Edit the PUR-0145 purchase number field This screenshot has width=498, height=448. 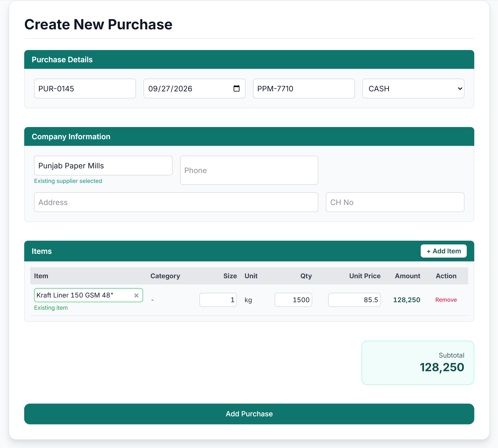click(85, 89)
